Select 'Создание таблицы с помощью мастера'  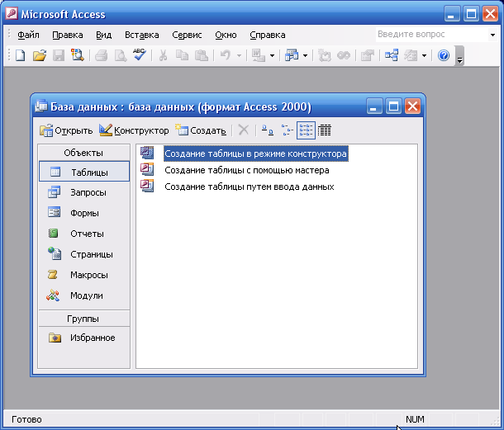point(247,170)
